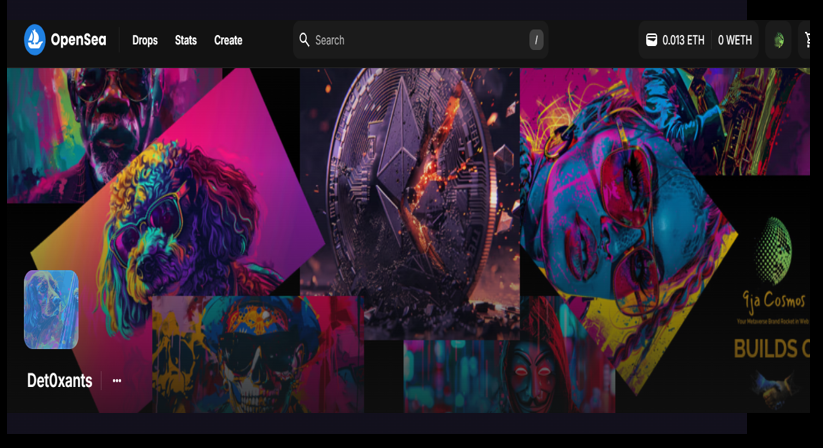Click the 0.013 ETH balance
The image size is (823, 448).
tap(683, 40)
